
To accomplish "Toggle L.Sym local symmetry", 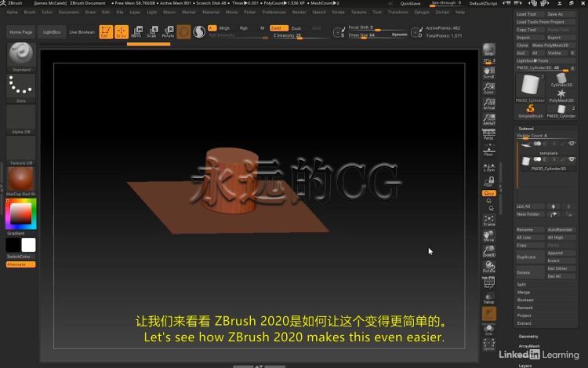I will point(489,167).
